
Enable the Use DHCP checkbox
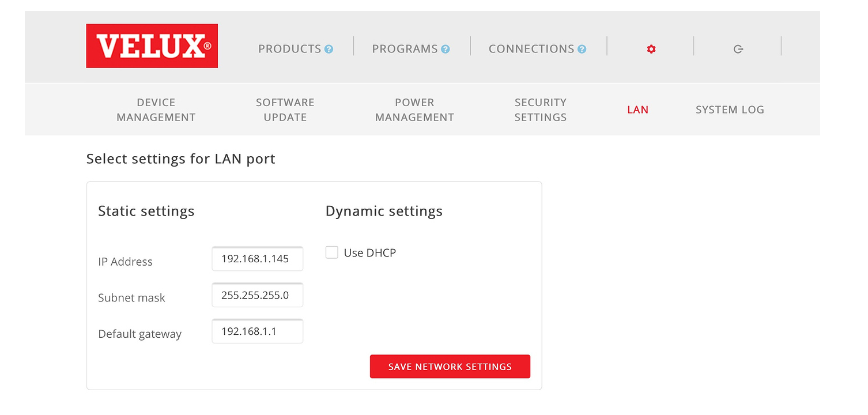(332, 252)
